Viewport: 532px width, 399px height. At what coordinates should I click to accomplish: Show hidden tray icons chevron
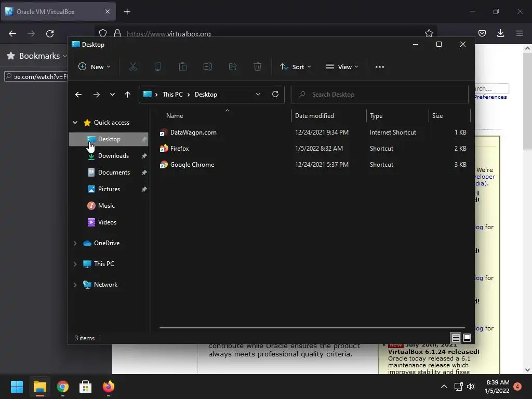click(444, 387)
